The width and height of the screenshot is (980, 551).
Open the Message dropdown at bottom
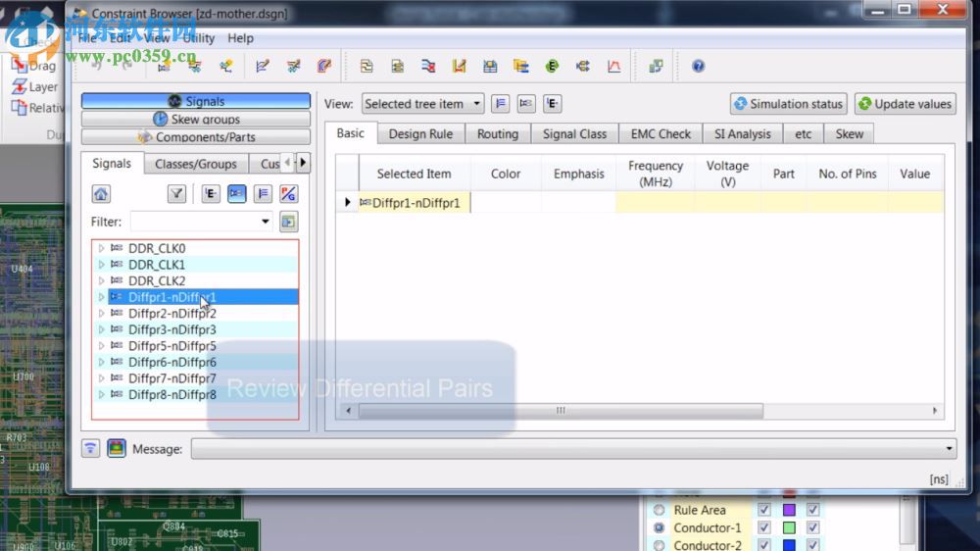949,449
